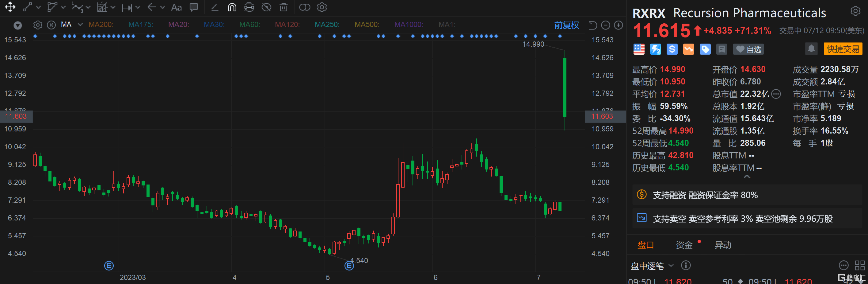Collapse the quote details chevron

747,176
